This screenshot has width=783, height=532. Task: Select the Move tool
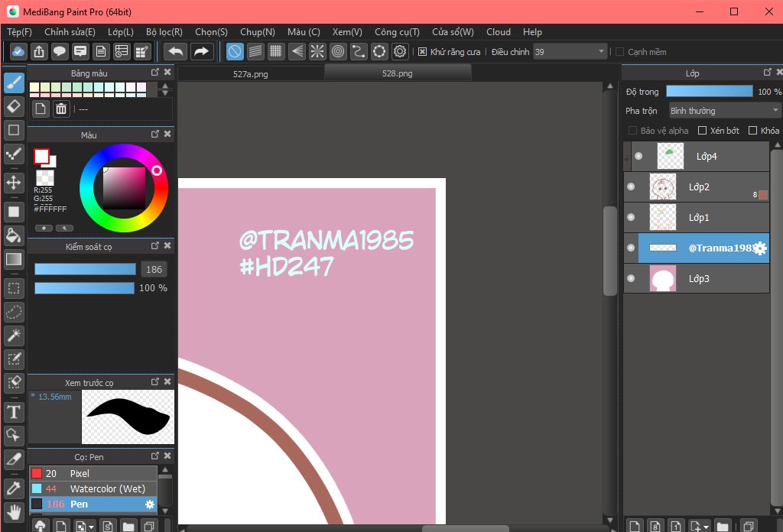click(14, 182)
